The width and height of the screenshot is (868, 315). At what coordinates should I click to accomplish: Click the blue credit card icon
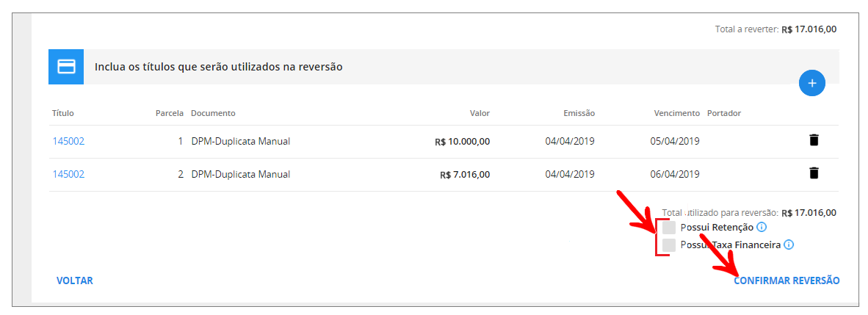67,67
